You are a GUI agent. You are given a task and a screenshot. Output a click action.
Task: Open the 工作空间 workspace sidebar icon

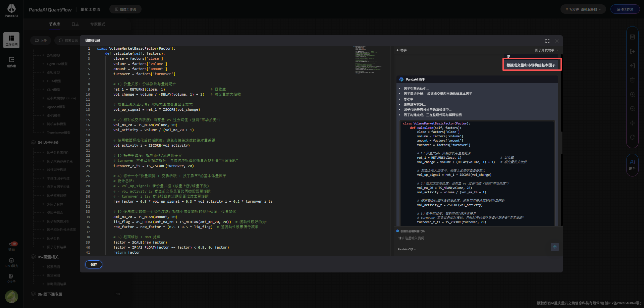[x=11, y=40]
